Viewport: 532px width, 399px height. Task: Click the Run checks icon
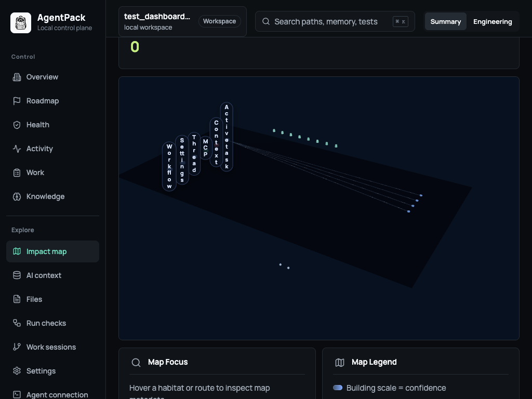coord(17,323)
